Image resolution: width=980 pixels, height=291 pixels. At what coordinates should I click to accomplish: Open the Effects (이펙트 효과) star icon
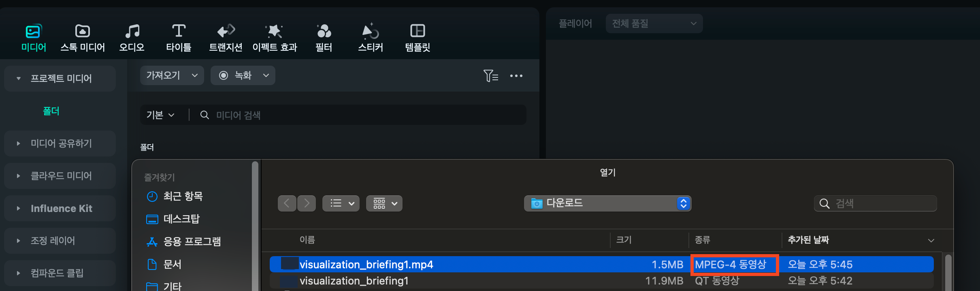pyautogui.click(x=275, y=31)
